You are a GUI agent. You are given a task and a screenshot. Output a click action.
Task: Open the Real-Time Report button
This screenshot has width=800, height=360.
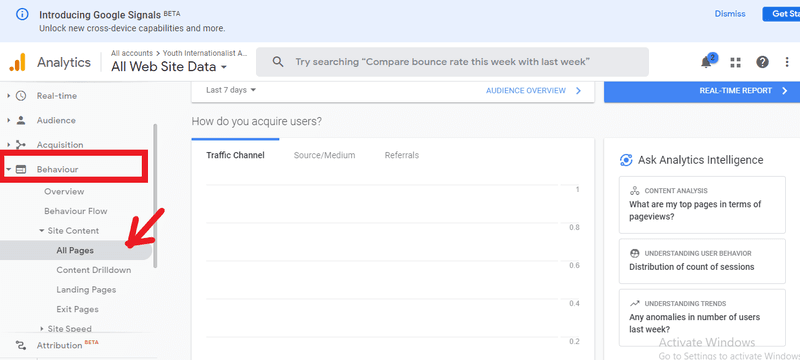(x=702, y=91)
